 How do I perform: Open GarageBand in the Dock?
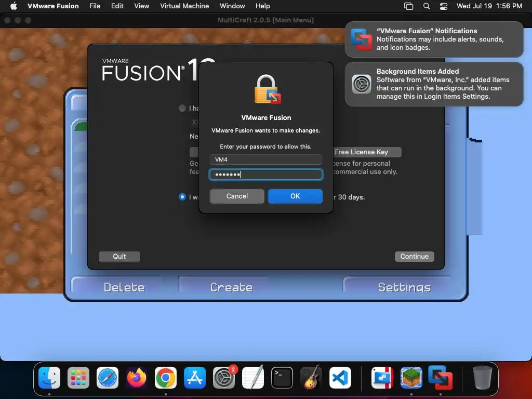[x=311, y=378]
